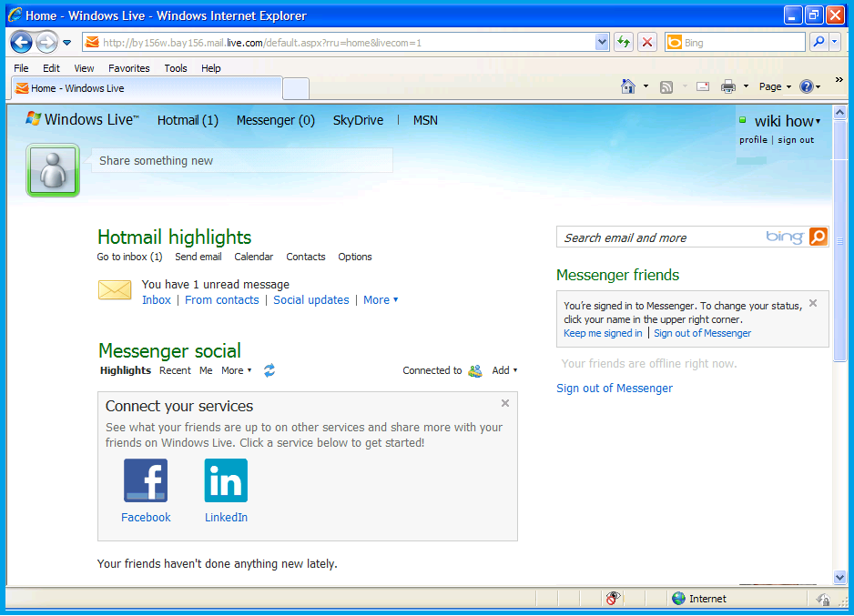854x616 pixels.
Task: Click the Print icon
Action: click(x=728, y=86)
